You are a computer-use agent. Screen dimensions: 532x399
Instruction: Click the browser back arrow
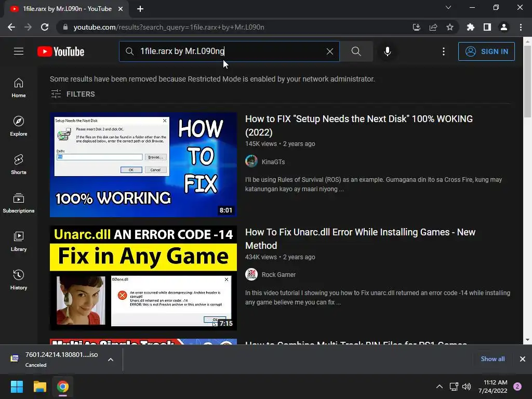11,27
